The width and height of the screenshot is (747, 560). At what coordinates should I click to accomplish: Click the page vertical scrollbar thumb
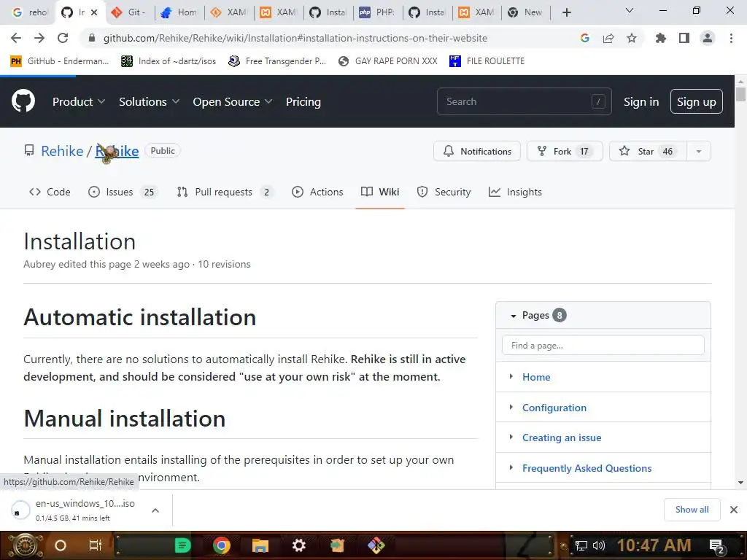click(x=740, y=93)
